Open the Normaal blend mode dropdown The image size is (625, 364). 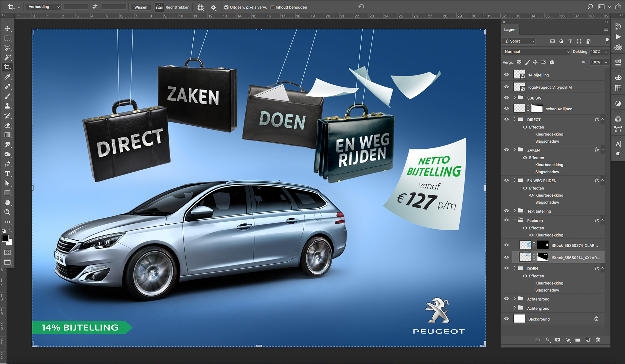[x=537, y=51]
